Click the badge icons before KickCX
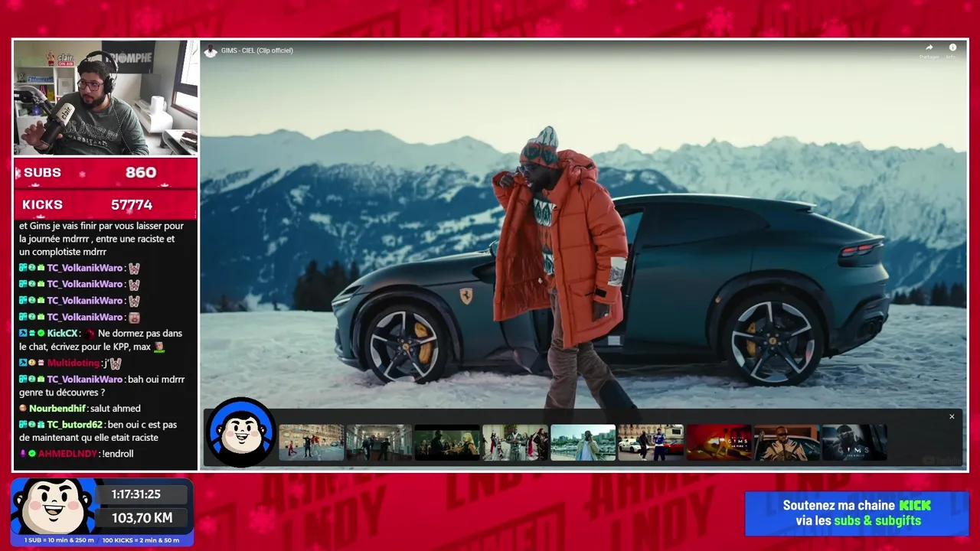Viewport: 980px width, 551px height. coord(32,334)
